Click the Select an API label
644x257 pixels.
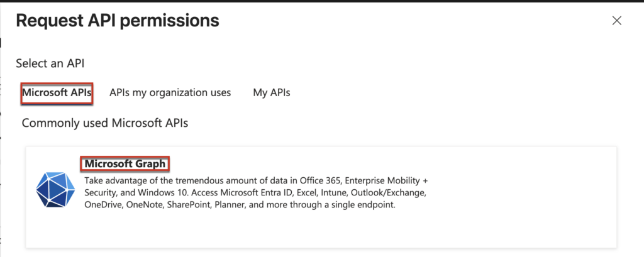pos(50,63)
